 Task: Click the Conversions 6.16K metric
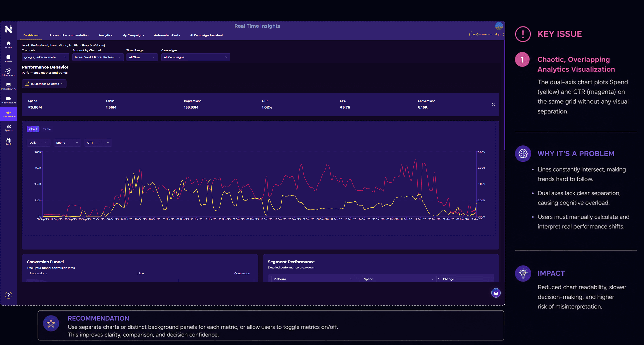pyautogui.click(x=426, y=104)
